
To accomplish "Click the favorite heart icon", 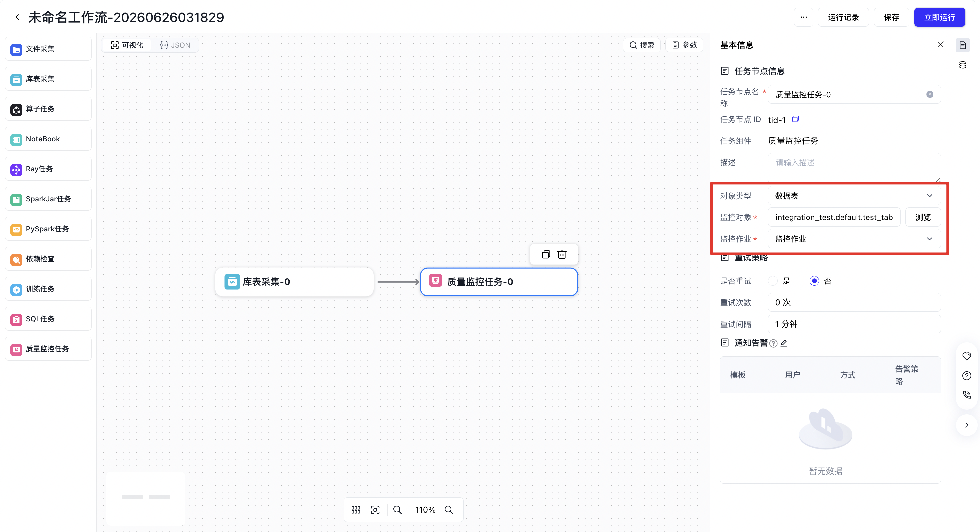I will pos(966,356).
